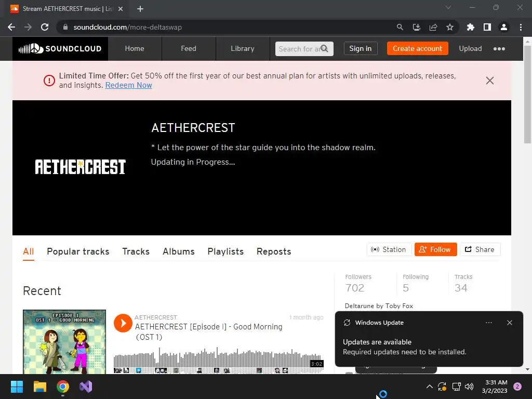Click the search magnifier in SoundCloud search
The height and width of the screenshot is (399, 532).
click(x=324, y=48)
